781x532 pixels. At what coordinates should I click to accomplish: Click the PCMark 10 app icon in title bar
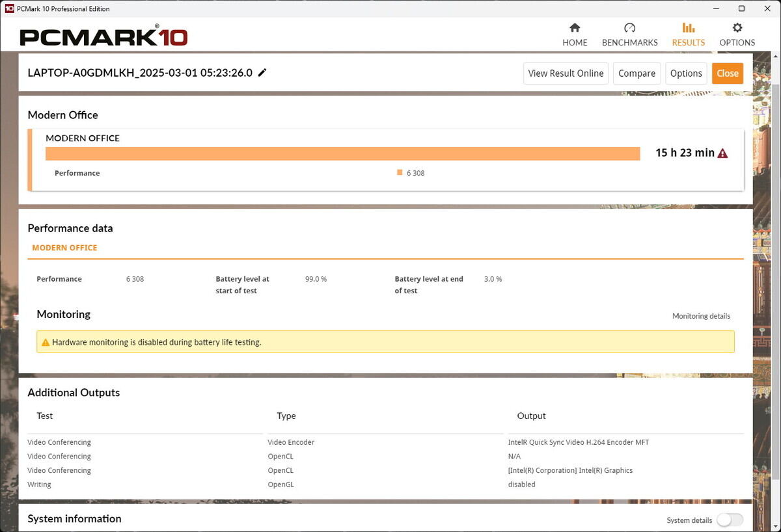pos(10,8)
